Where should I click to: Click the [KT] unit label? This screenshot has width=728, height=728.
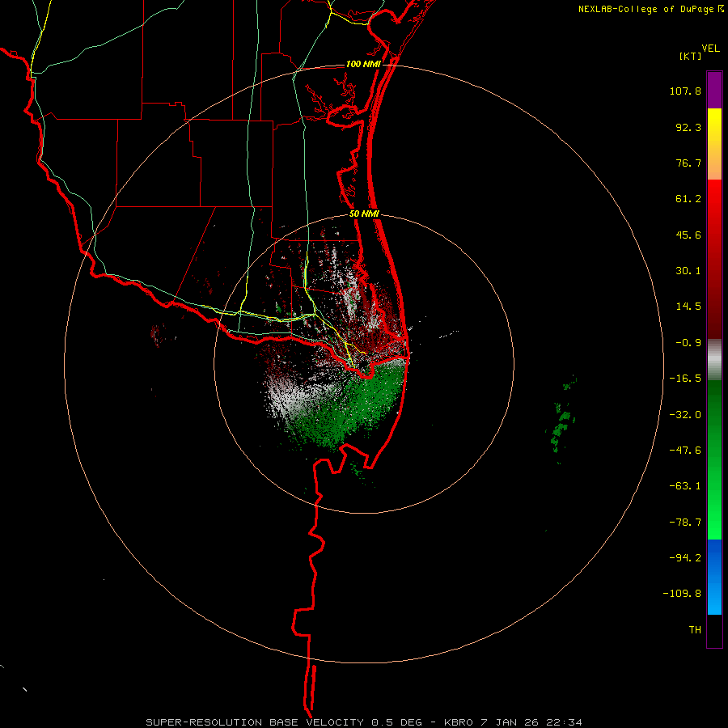(691, 56)
